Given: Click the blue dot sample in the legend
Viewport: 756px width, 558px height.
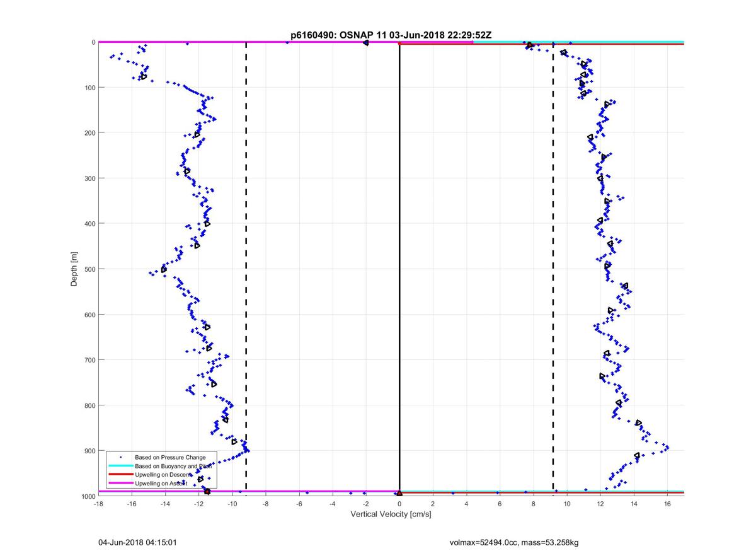Looking at the screenshot, I should (120, 456).
